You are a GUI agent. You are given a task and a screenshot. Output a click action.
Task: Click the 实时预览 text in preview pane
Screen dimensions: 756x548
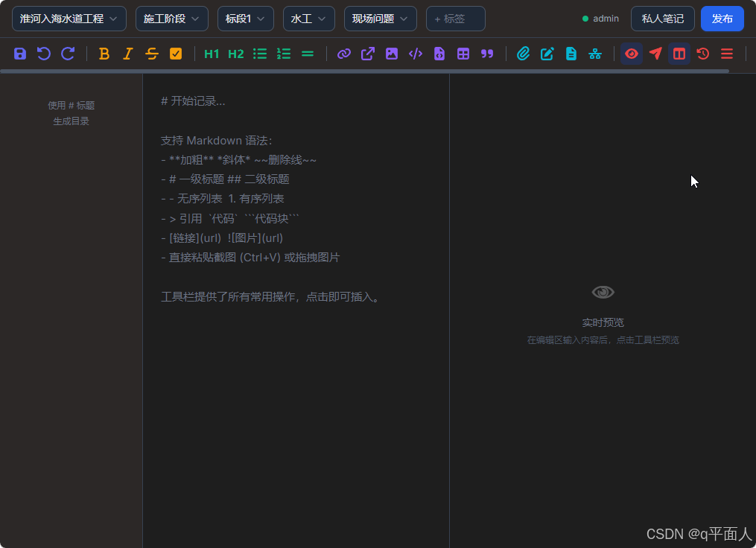pyautogui.click(x=603, y=322)
